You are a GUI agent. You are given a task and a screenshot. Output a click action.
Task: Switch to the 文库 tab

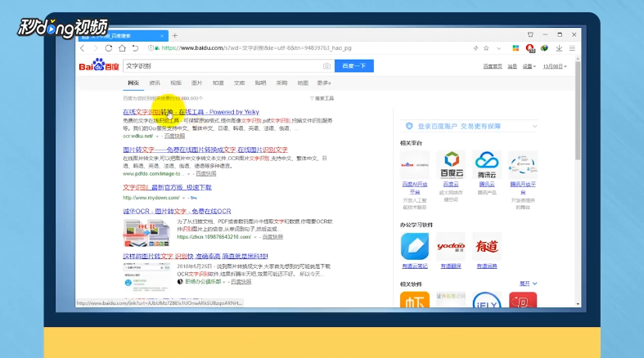pyautogui.click(x=240, y=83)
